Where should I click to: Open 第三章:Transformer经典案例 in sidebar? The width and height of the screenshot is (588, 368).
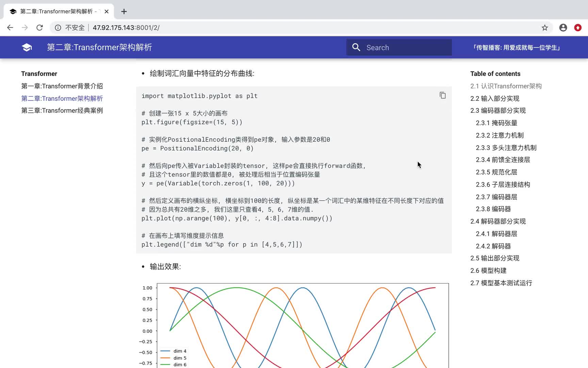pyautogui.click(x=62, y=110)
